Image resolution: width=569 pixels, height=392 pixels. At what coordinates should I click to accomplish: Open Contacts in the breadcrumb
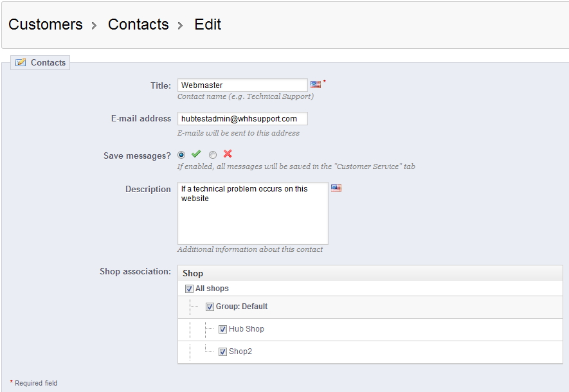(138, 24)
